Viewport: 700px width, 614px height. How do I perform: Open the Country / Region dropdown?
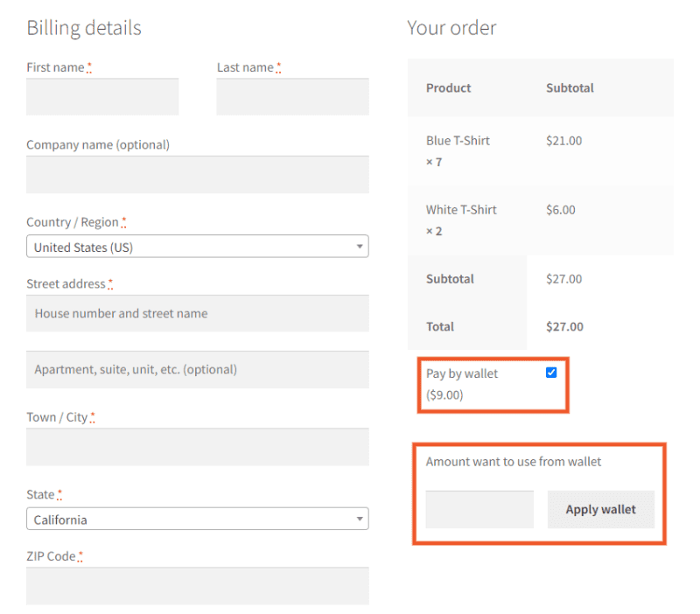coord(197,247)
